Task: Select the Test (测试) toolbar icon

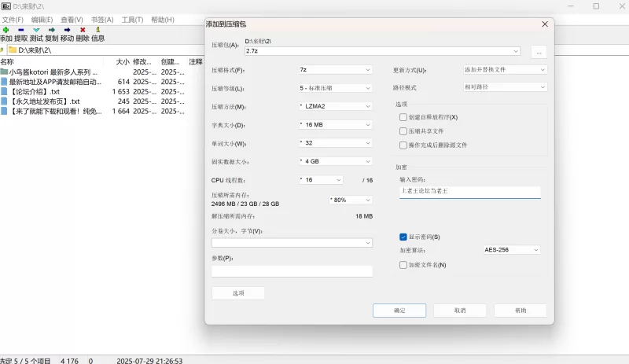Action: coord(36,30)
